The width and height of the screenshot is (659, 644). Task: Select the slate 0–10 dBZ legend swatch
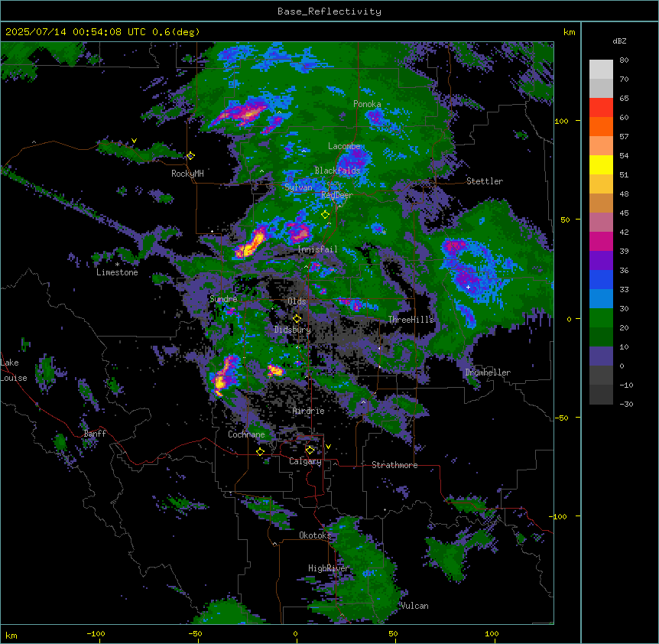[x=601, y=356]
